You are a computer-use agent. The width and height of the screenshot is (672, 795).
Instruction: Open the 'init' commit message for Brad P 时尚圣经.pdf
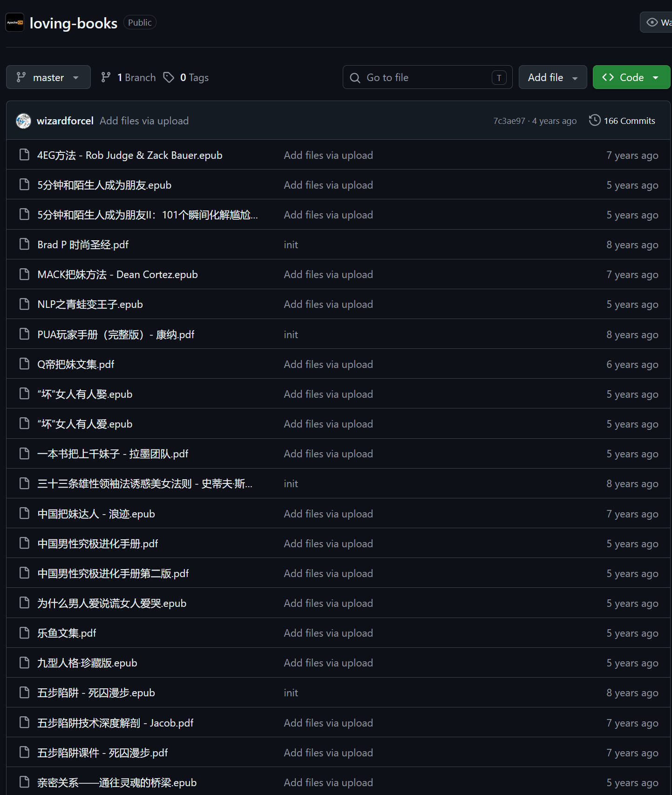[291, 245]
